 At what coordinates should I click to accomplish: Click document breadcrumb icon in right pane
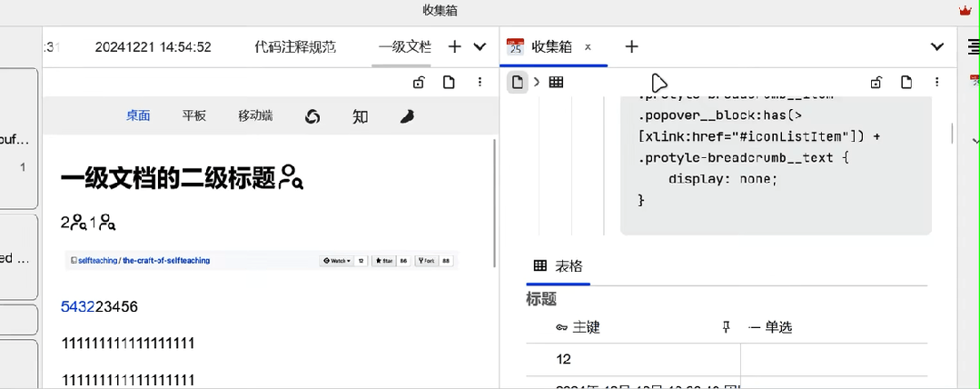518,82
